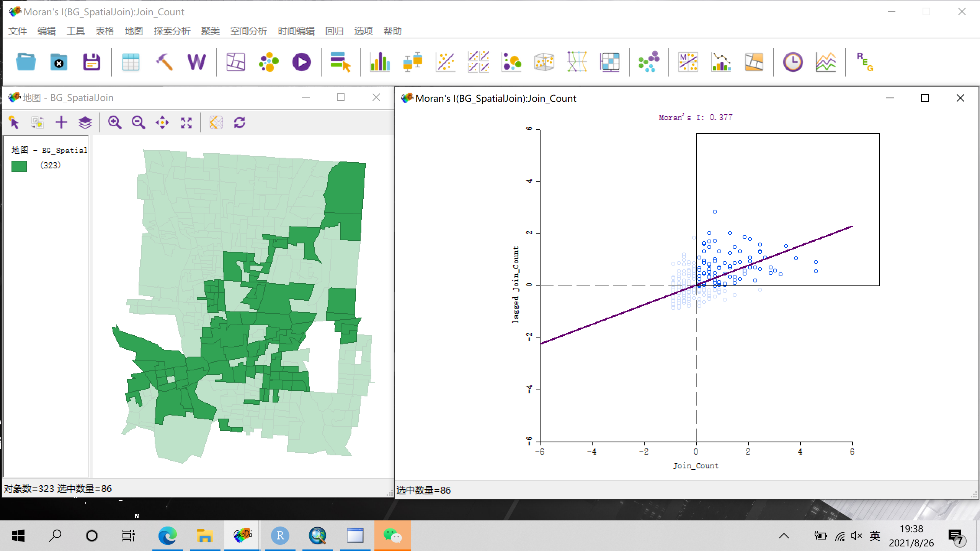Click the map themes icon in the toolbar

pyautogui.click(x=235, y=62)
